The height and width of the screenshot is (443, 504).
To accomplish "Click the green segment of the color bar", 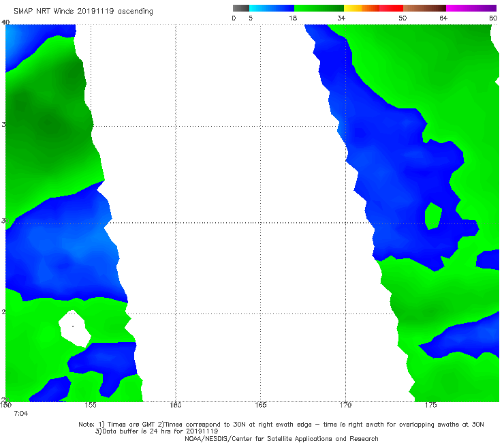I will pyautogui.click(x=319, y=8).
